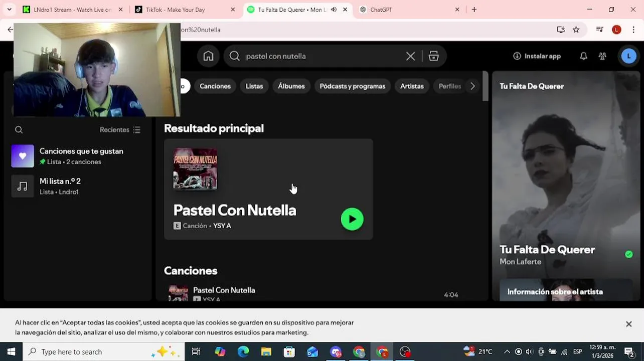The height and width of the screenshot is (361, 644).
Task: Open Microsoft Edge from the taskbar
Action: pyautogui.click(x=243, y=352)
